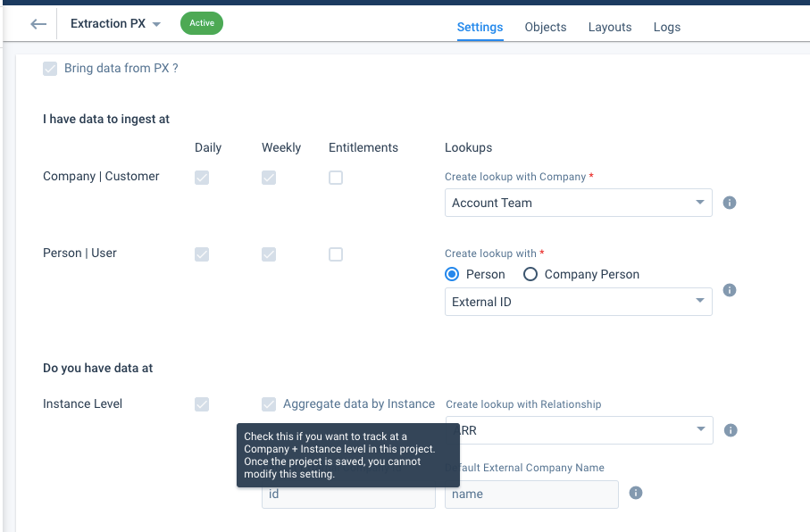Open the External ID lookup dropdown
The image size is (810, 532).
(x=579, y=302)
